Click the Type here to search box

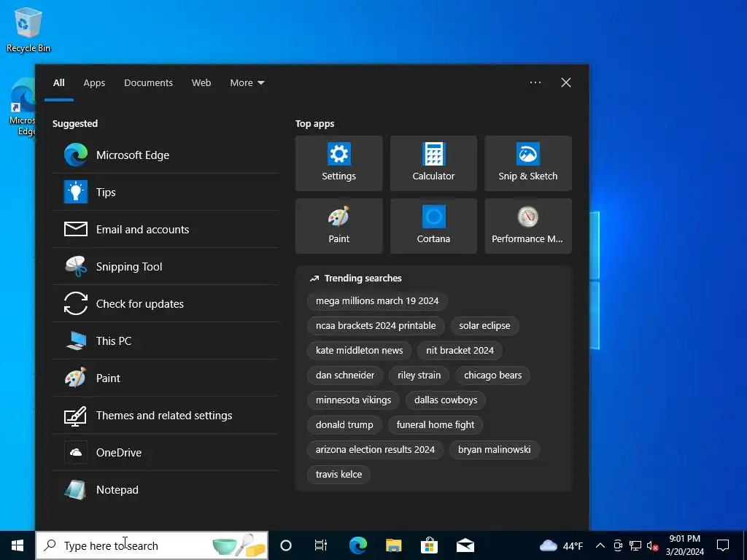coord(152,545)
